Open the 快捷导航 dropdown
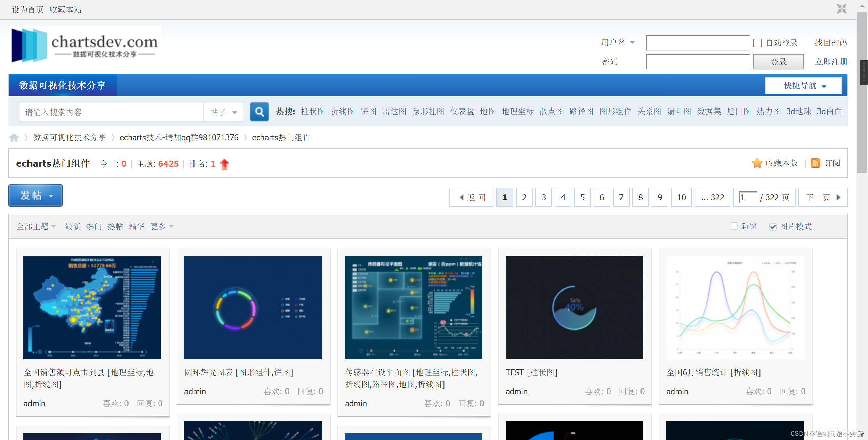Image resolution: width=868 pixels, height=440 pixels. (803, 85)
